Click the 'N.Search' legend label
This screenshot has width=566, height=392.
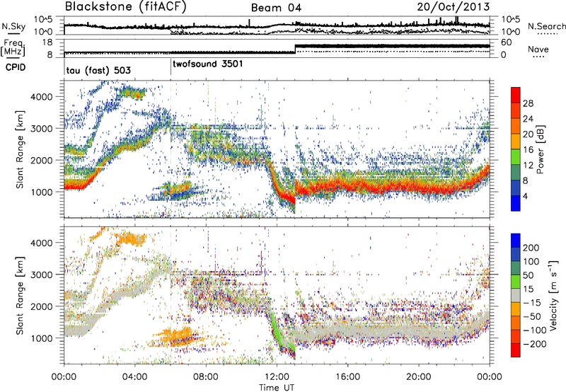click(546, 26)
